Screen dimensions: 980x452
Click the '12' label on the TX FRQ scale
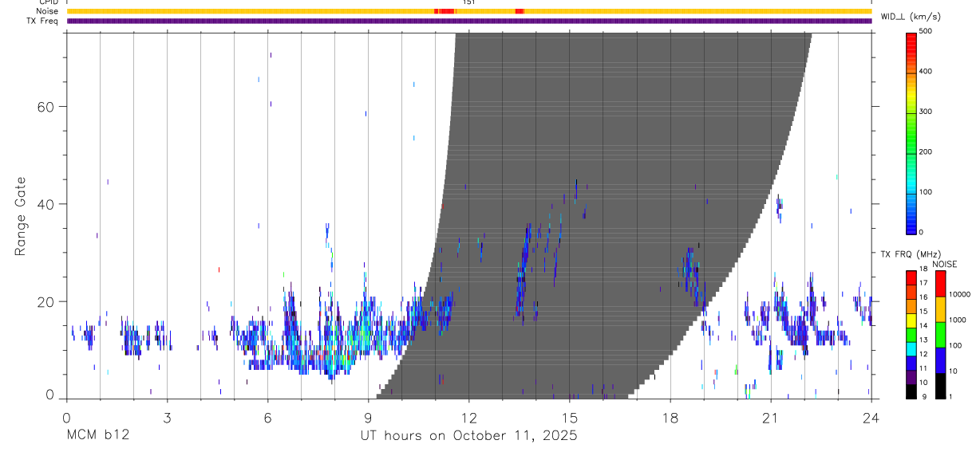[x=923, y=354]
